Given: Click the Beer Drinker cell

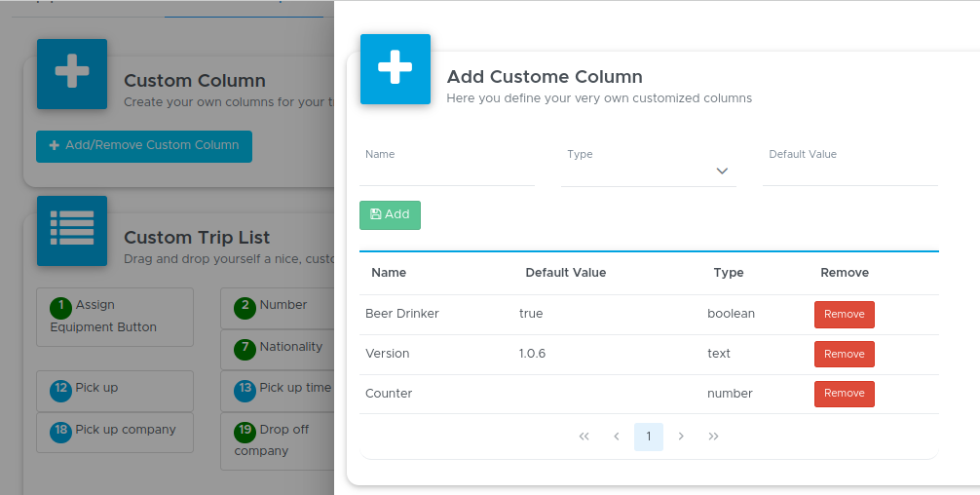Looking at the screenshot, I should pos(402,314).
